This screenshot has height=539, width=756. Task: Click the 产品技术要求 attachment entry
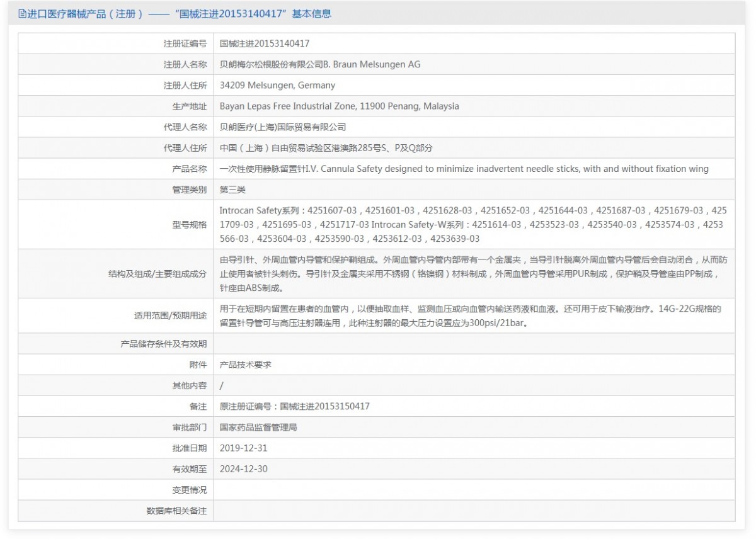[246, 365]
